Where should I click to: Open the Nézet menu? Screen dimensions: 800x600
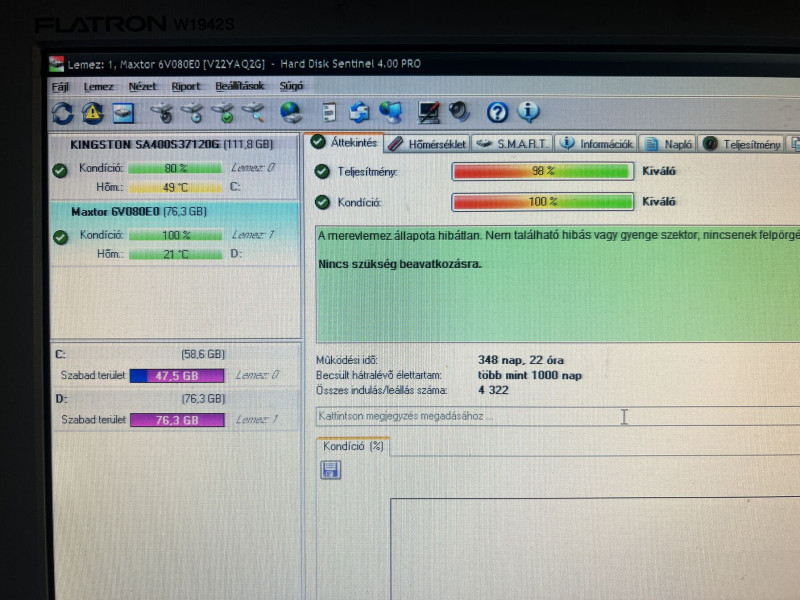pyautogui.click(x=142, y=87)
